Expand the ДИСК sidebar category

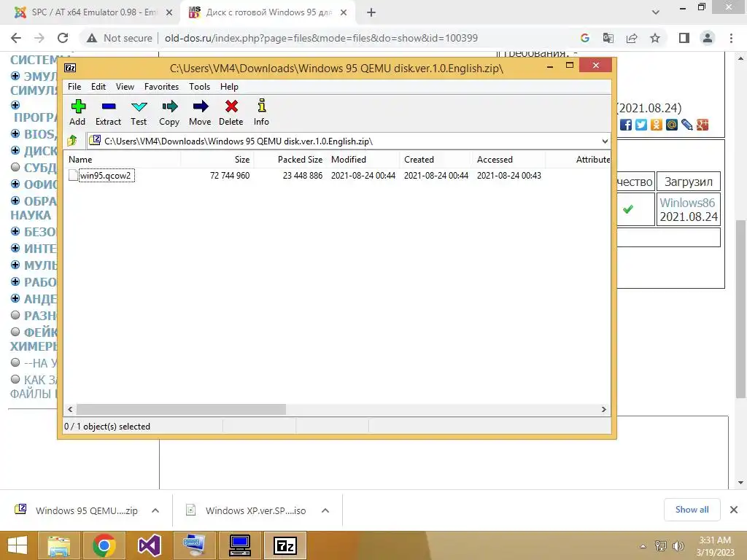click(15, 150)
